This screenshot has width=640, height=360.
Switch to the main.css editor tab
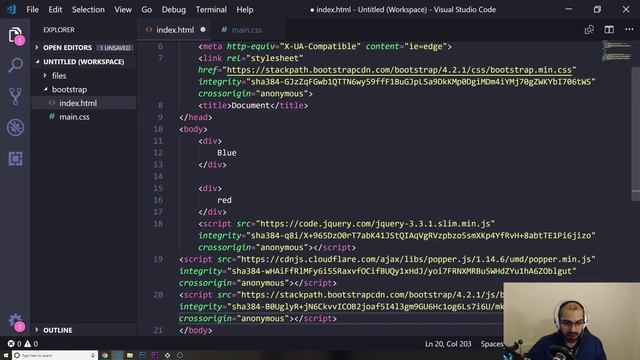[247, 30]
